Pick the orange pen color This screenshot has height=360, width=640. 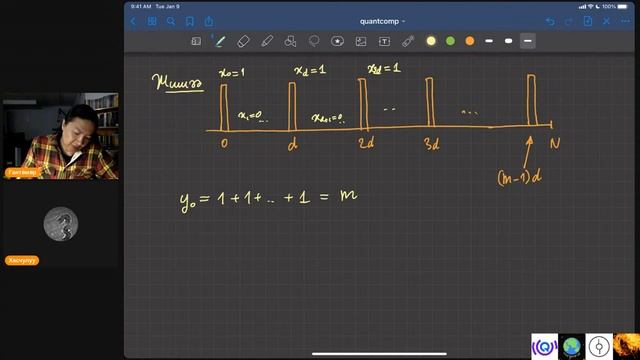470,41
